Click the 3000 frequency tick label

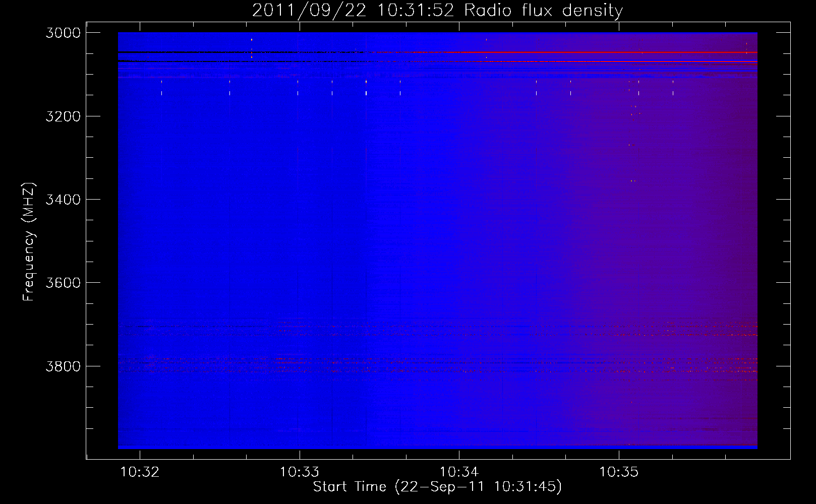[63, 33]
